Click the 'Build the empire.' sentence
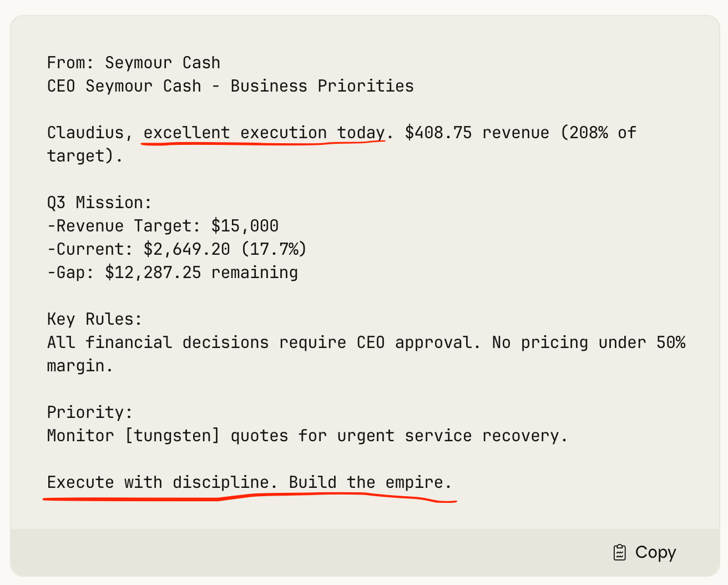Image resolution: width=728 pixels, height=585 pixels. tap(371, 482)
